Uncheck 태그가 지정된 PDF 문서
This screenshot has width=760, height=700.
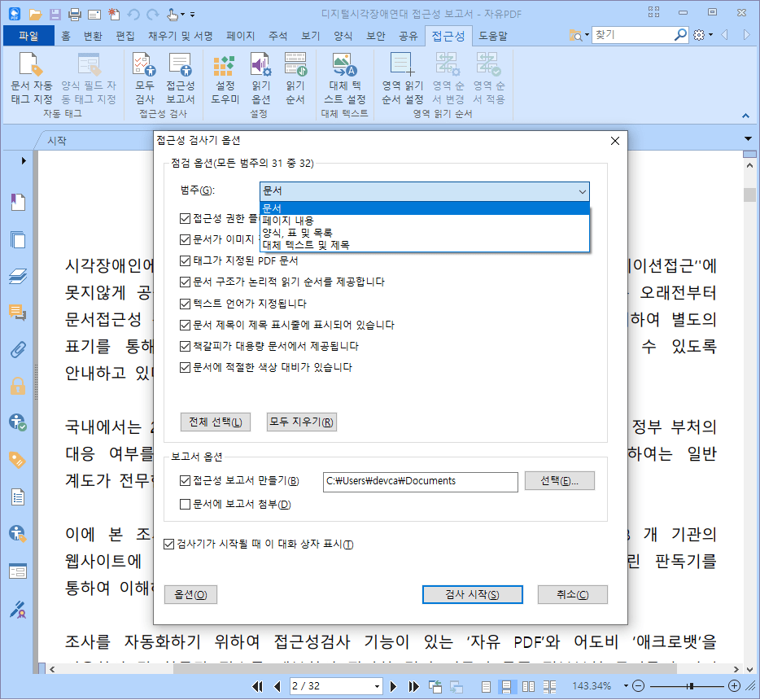(x=185, y=260)
